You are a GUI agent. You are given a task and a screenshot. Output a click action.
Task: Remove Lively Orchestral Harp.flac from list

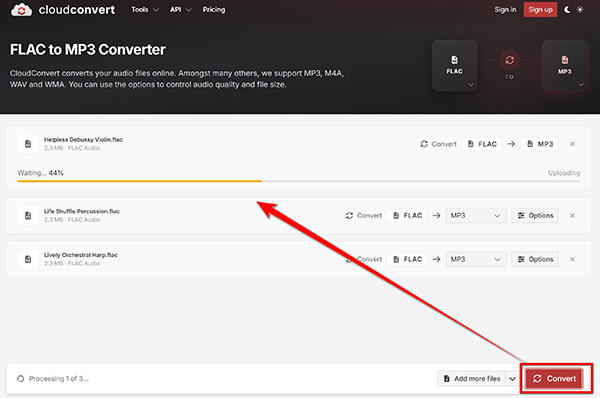[x=572, y=259]
